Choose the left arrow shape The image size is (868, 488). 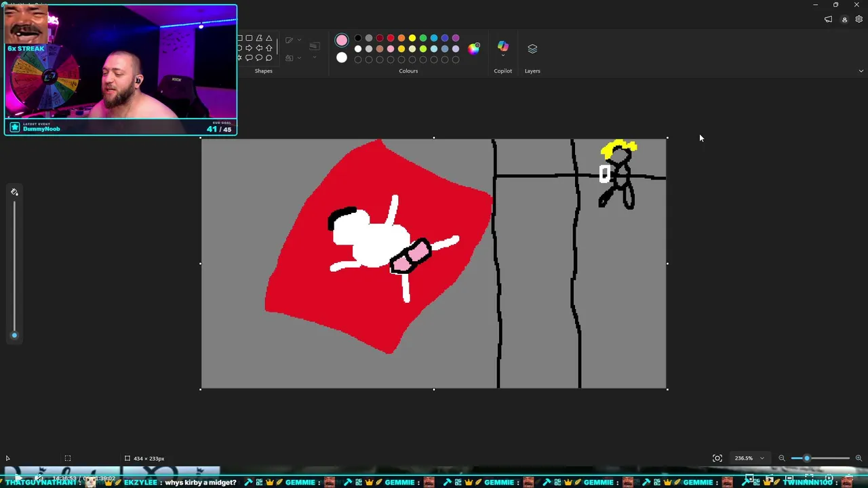click(x=259, y=48)
